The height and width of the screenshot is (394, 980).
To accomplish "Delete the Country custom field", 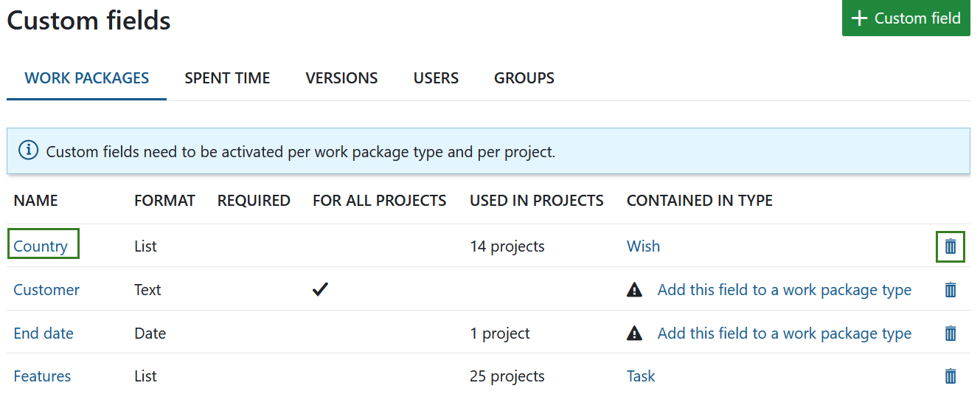I will 950,246.
